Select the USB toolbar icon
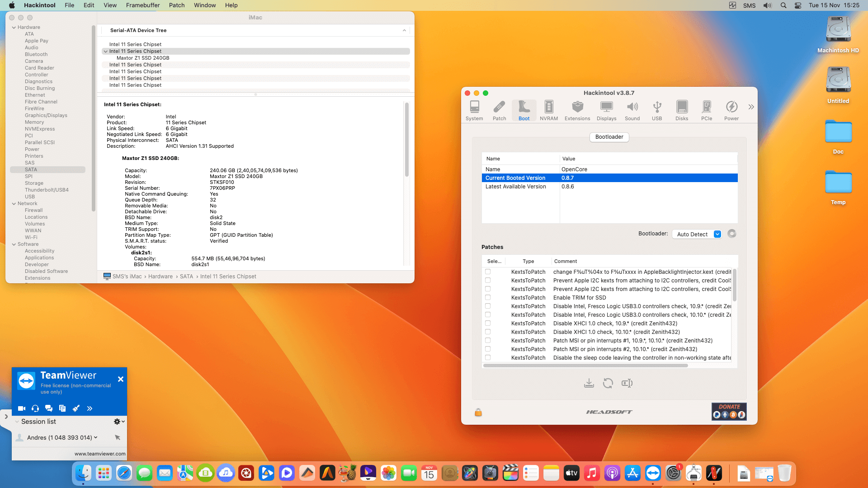This screenshot has height=488, width=868. pos(657,110)
